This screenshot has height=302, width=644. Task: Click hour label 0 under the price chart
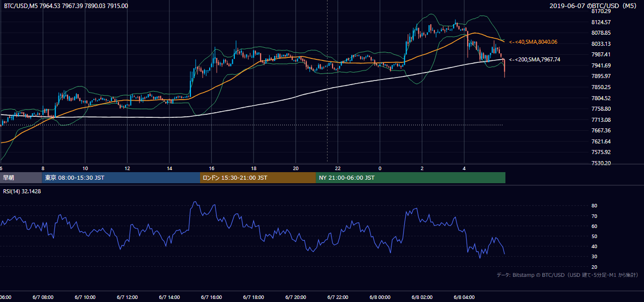[380, 168]
